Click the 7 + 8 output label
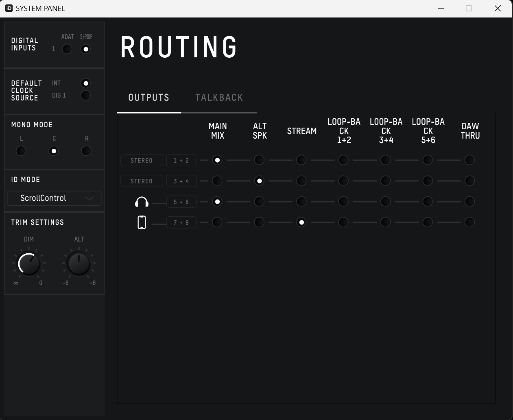This screenshot has width=513, height=420. click(181, 222)
